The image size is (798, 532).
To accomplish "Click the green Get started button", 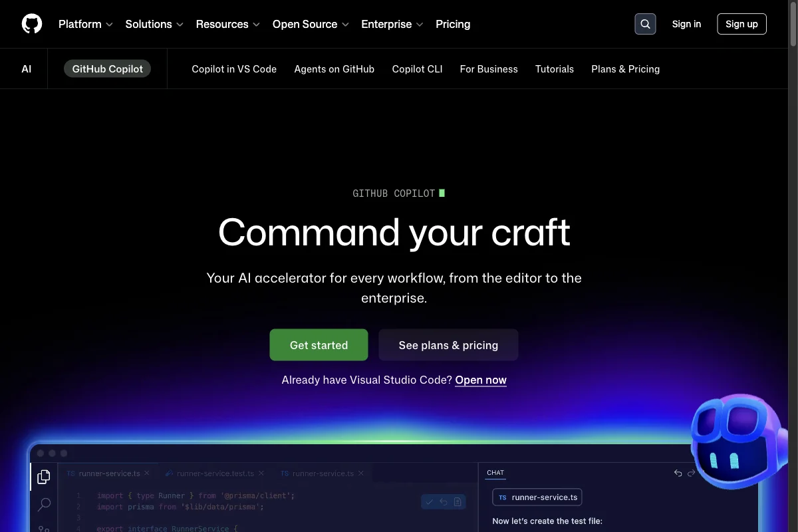I will pyautogui.click(x=319, y=345).
